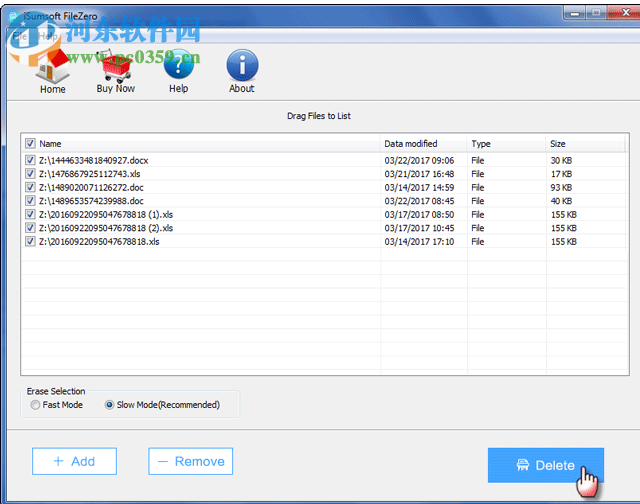The image size is (640, 504).
Task: Select Z:\201609220950​47678818.xls file name
Action: (99, 242)
